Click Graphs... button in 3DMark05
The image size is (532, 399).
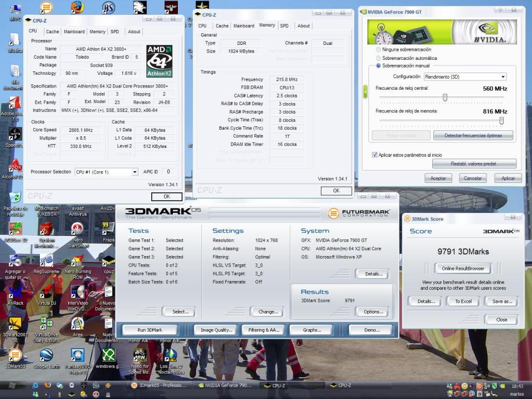tap(311, 330)
